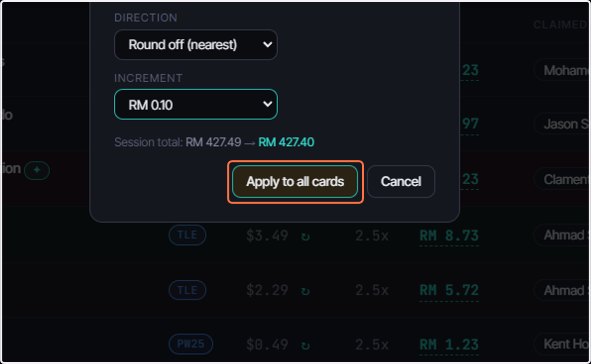Open claimed-by chip Ahmad on RM 5.72 row
The height and width of the screenshot is (364, 591).
pos(562,291)
